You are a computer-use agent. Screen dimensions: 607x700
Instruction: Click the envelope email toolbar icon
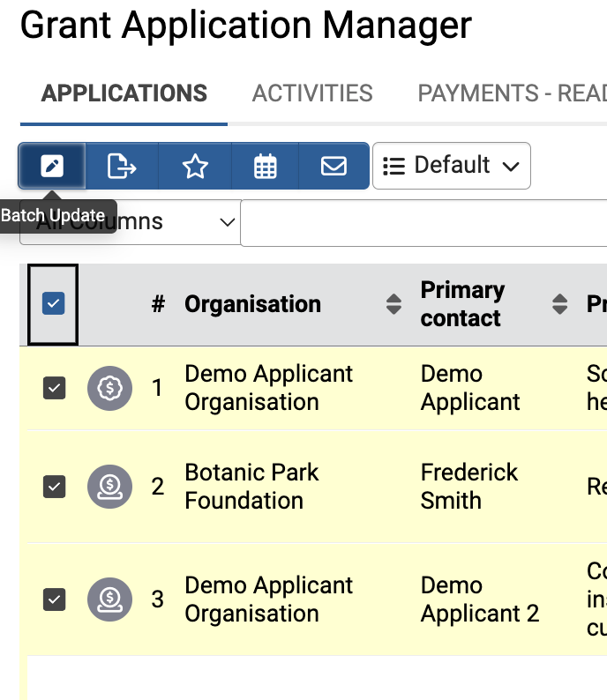[333, 166]
